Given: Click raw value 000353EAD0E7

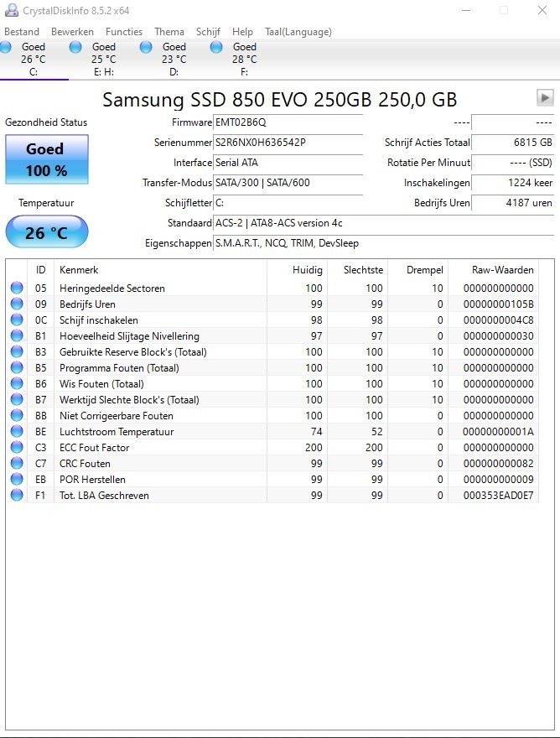Looking at the screenshot, I should [x=498, y=495].
